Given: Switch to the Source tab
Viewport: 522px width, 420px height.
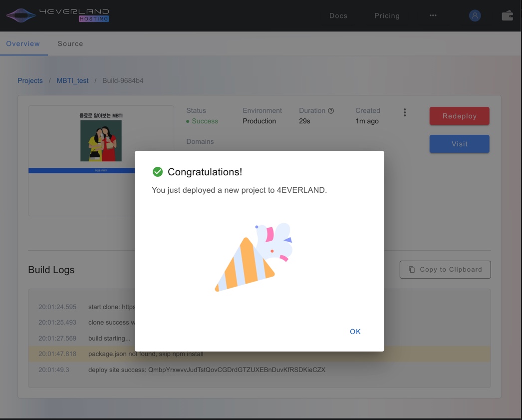Looking at the screenshot, I should click(x=70, y=43).
